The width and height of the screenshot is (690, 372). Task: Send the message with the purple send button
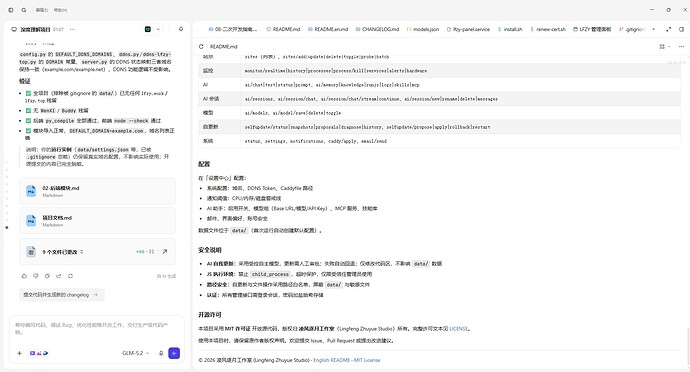[x=174, y=353]
